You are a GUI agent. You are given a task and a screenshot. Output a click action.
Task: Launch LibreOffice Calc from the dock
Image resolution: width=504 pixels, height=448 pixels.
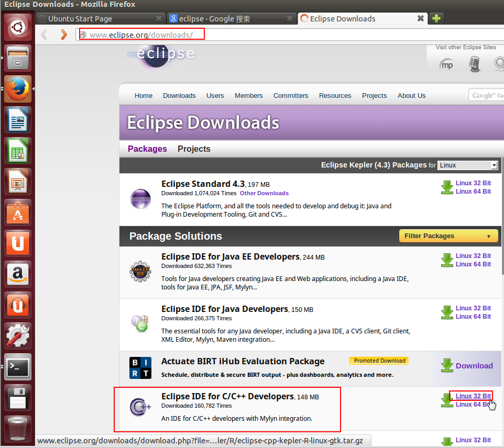point(18,151)
